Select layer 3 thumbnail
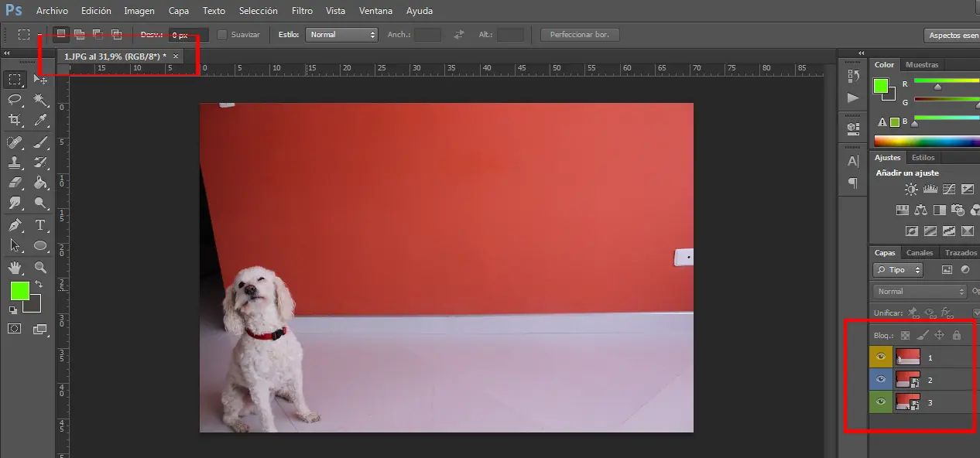 pyautogui.click(x=907, y=402)
